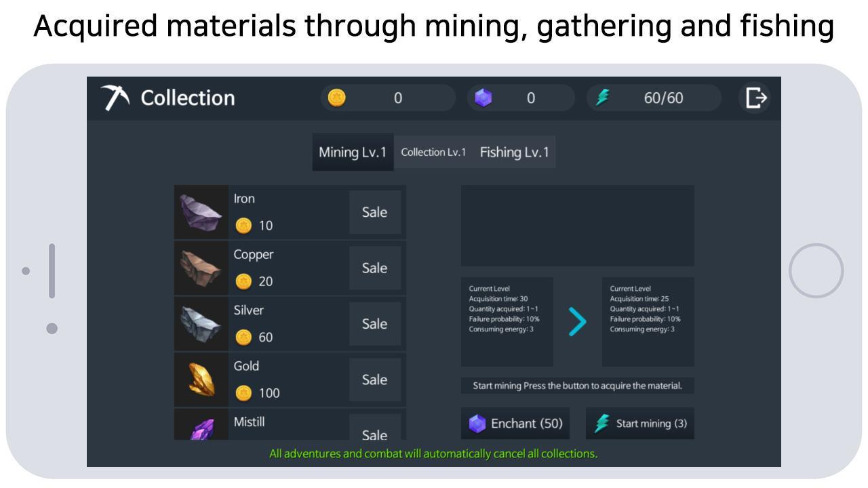The width and height of the screenshot is (868, 488).
Task: Open the Collection Lv.1 tab
Action: [x=433, y=152]
